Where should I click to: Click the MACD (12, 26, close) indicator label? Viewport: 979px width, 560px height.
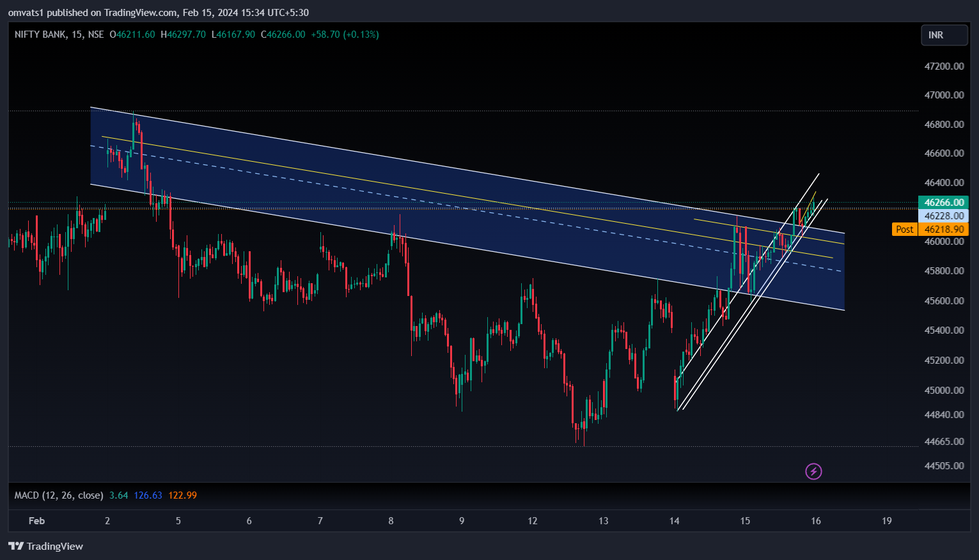click(x=59, y=495)
